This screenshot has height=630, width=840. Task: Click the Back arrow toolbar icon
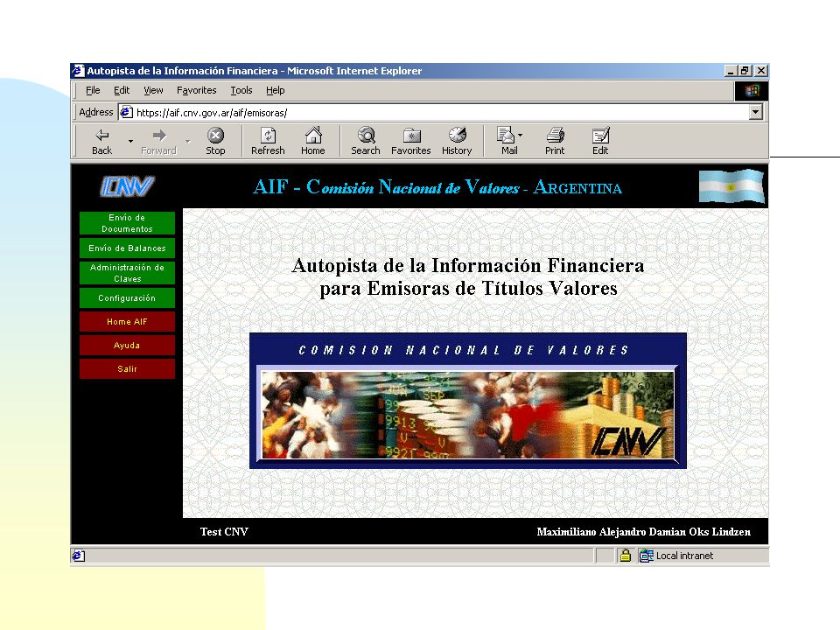101,136
